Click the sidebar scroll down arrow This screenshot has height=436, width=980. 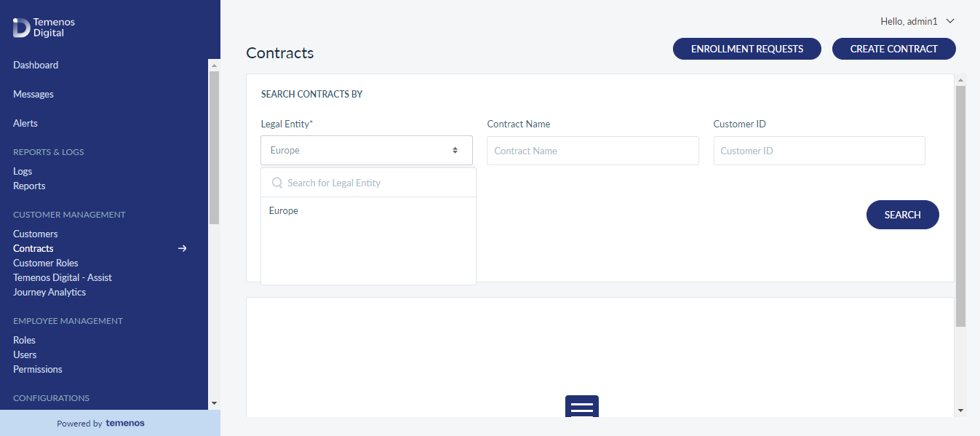click(214, 403)
